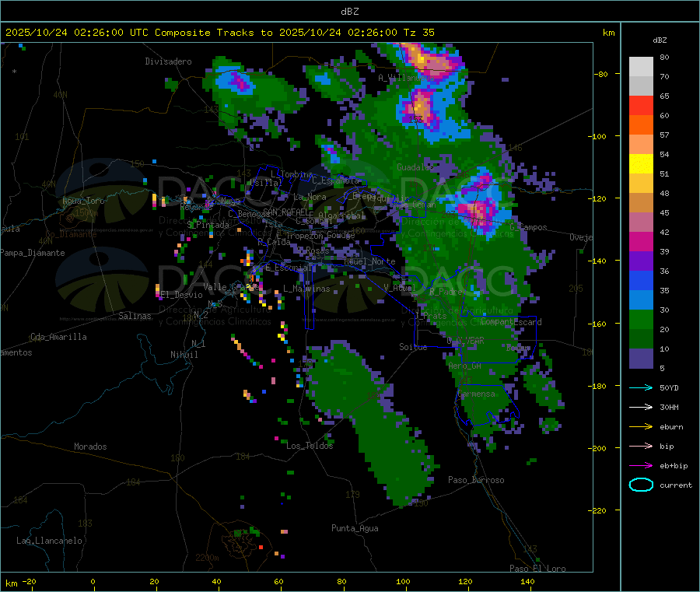Viewport: 700px width, 592px height.
Task: Click the cyan ellipse 'current' legend icon
Action: (641, 485)
